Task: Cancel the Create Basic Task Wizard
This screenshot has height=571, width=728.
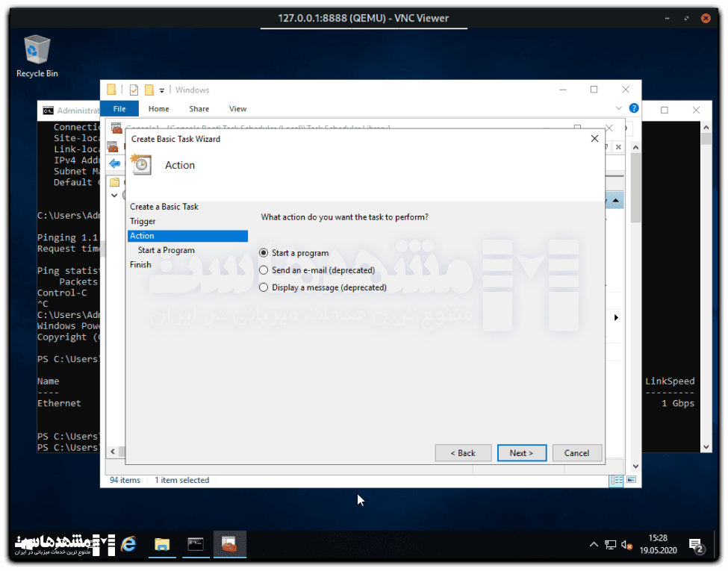Action: (576, 453)
